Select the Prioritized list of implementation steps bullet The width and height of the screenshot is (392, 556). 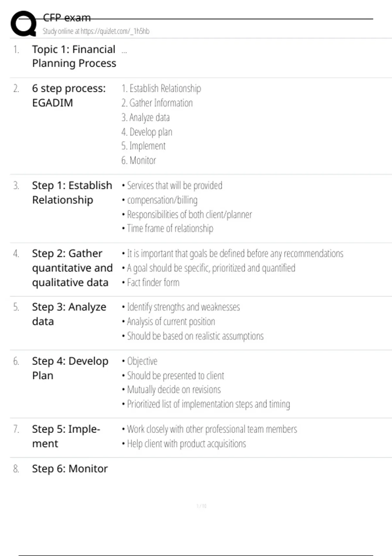click(208, 404)
